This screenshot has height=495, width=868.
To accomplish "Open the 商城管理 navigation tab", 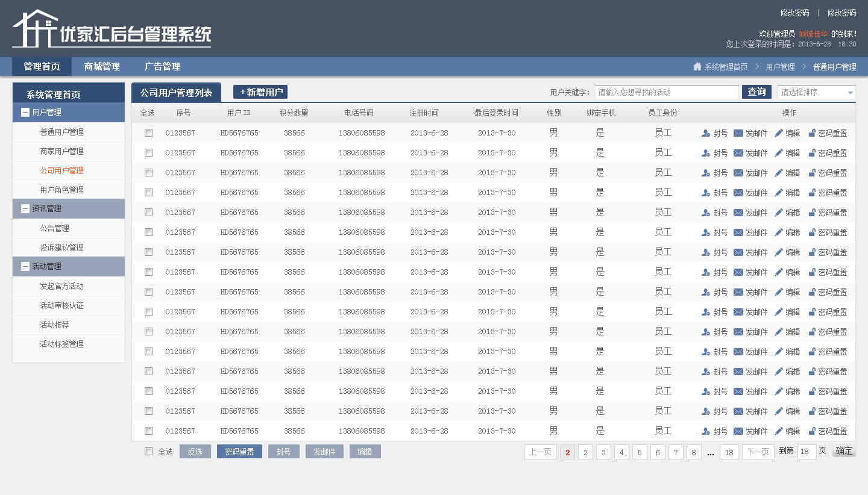I will pos(102,66).
